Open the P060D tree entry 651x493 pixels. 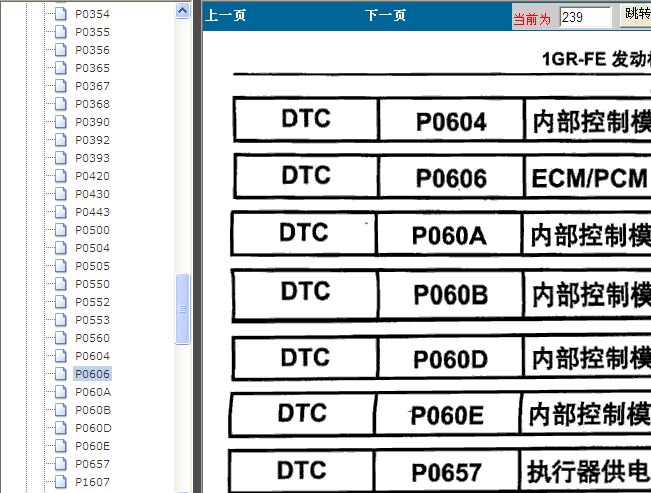tap(93, 428)
